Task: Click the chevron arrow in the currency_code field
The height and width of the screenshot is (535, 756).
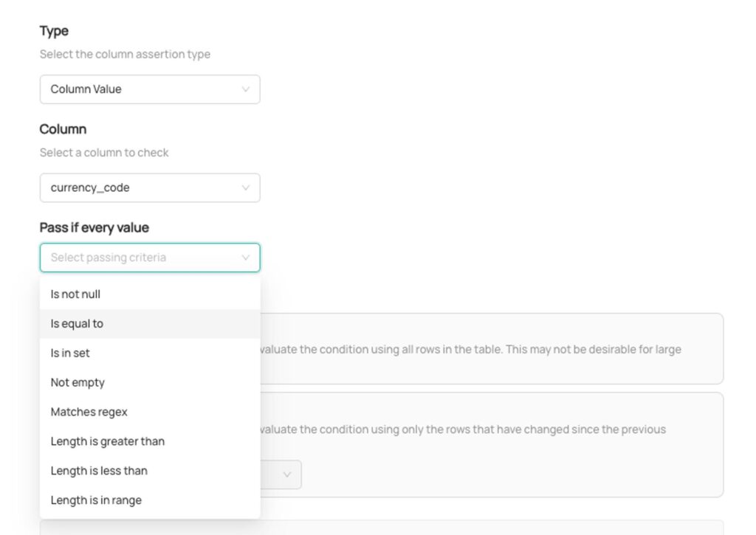Action: point(245,187)
